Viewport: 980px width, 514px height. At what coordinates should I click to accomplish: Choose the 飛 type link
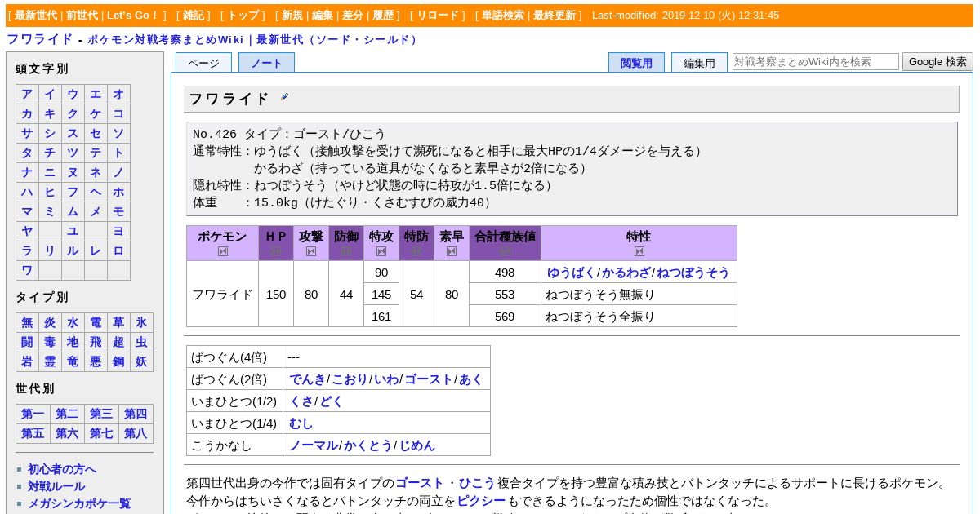(x=96, y=342)
